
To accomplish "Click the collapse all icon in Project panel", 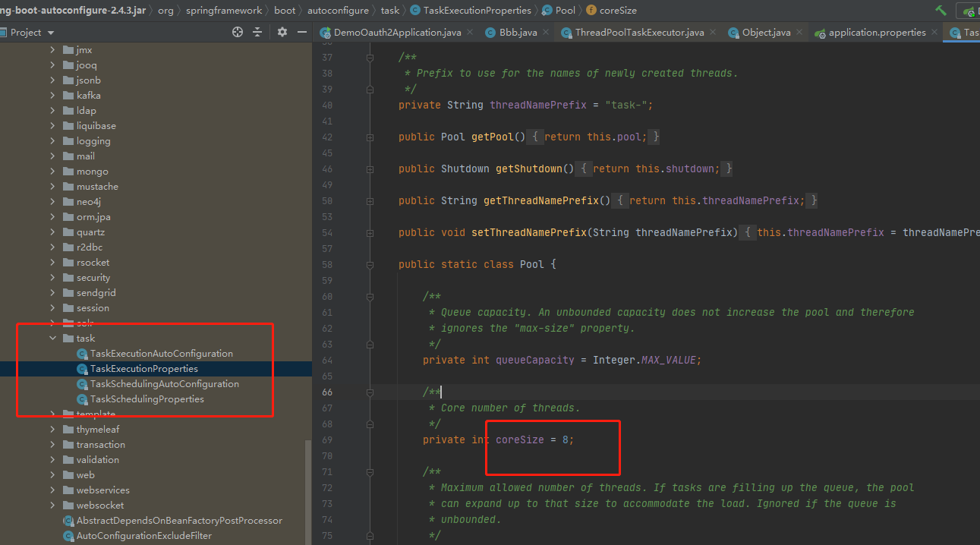I will 257,32.
